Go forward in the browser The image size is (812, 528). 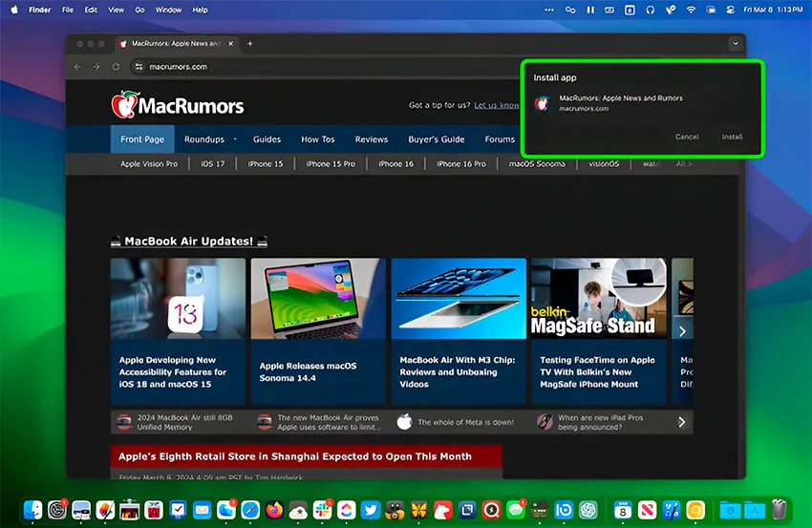click(x=96, y=67)
